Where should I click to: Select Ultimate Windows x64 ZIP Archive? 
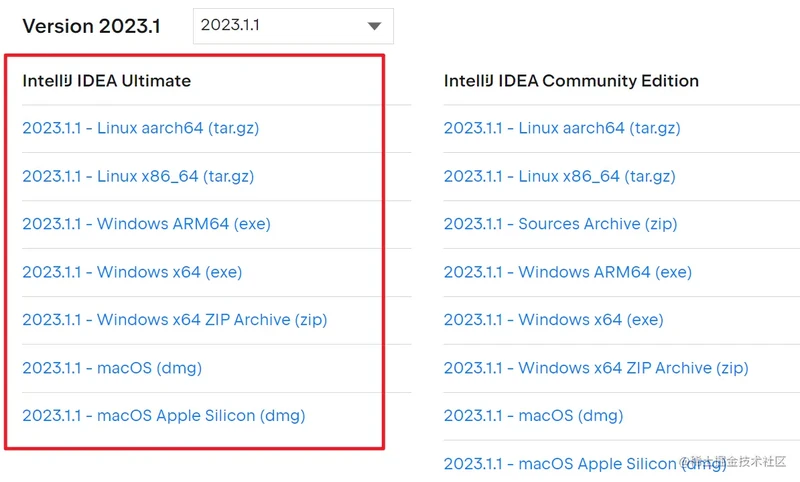coord(174,320)
